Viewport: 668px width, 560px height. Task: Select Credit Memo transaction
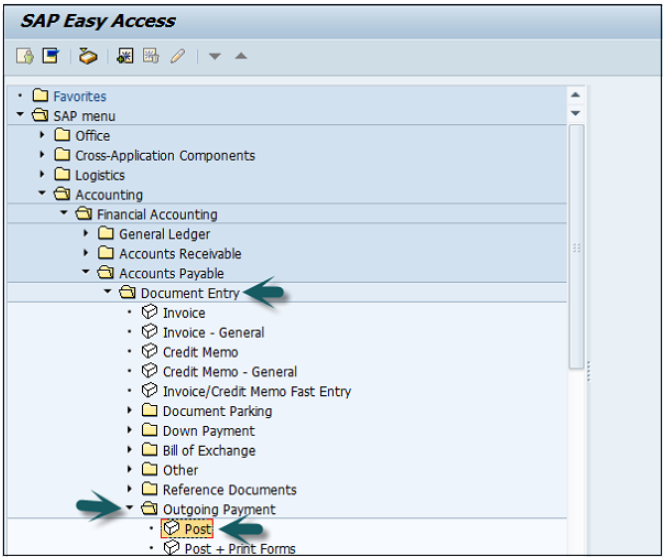pyautogui.click(x=200, y=352)
